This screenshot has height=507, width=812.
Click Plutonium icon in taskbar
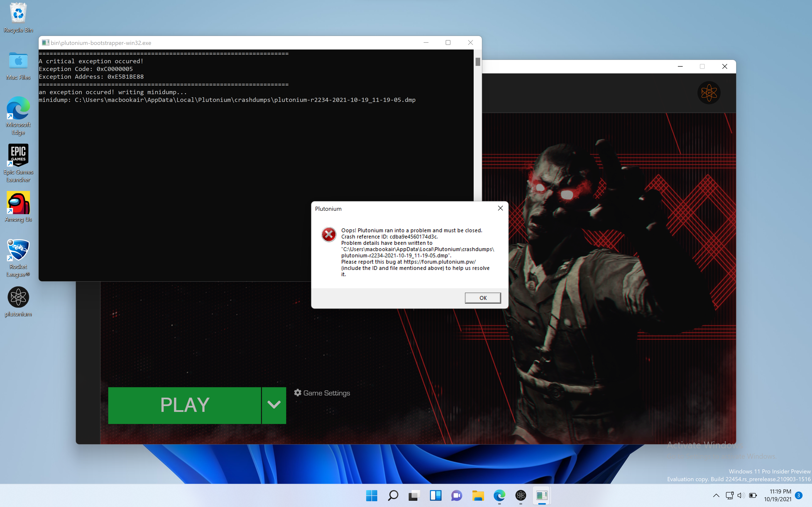coord(520,495)
